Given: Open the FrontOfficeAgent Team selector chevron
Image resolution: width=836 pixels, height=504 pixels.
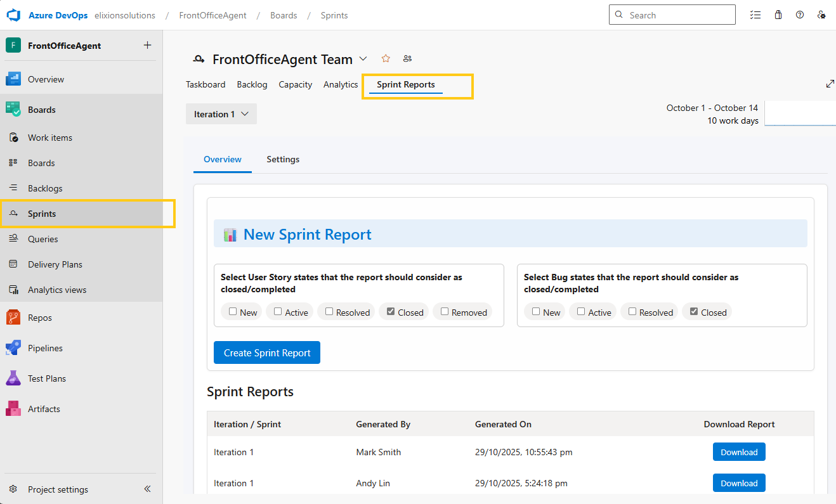Looking at the screenshot, I should [x=363, y=59].
